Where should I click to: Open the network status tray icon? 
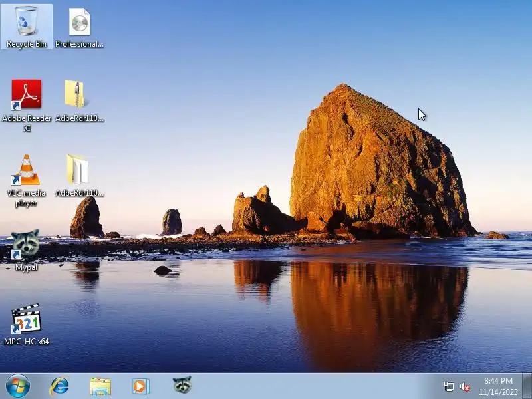(x=448, y=386)
